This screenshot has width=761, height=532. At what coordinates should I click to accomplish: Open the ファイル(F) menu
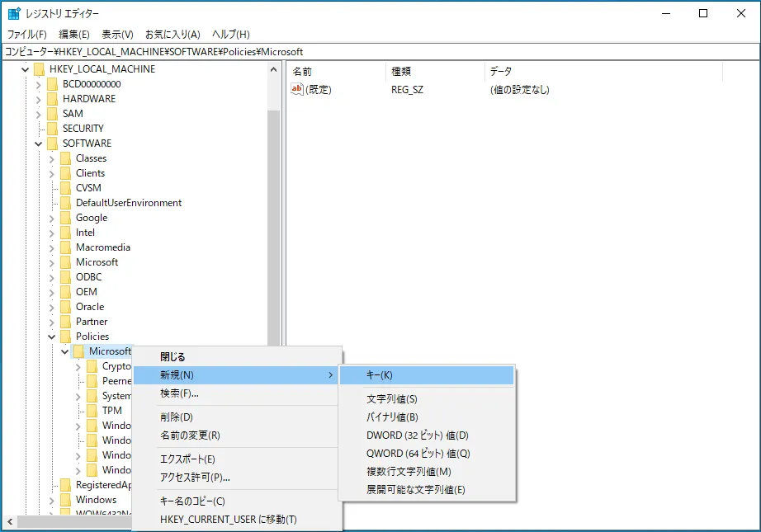tap(26, 35)
